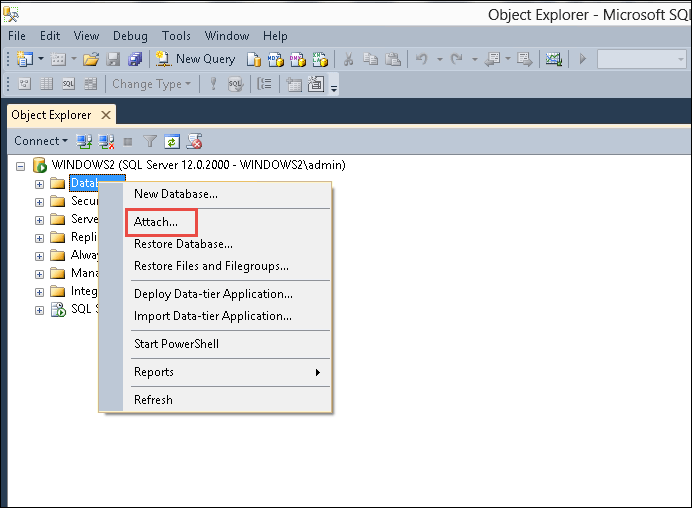Open the File menu
This screenshot has width=692, height=508.
17,36
